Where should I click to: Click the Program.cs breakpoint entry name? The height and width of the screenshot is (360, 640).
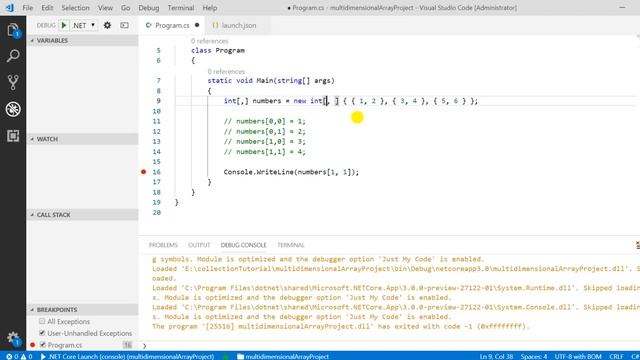point(65,345)
